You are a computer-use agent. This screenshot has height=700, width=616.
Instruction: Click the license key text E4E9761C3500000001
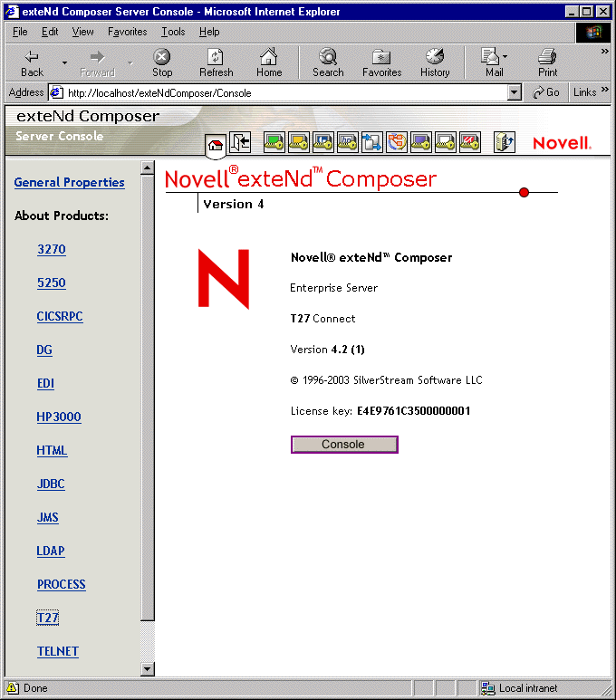pos(413,411)
